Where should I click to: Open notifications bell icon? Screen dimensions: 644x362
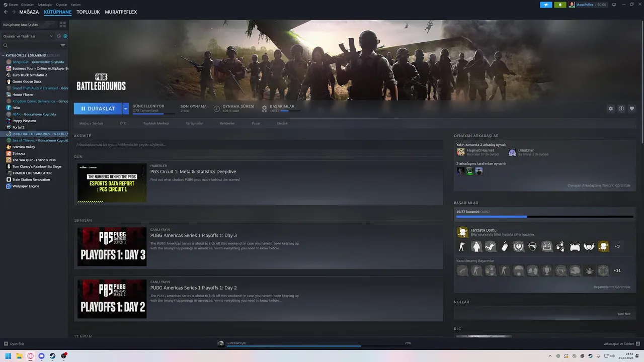(560, 5)
